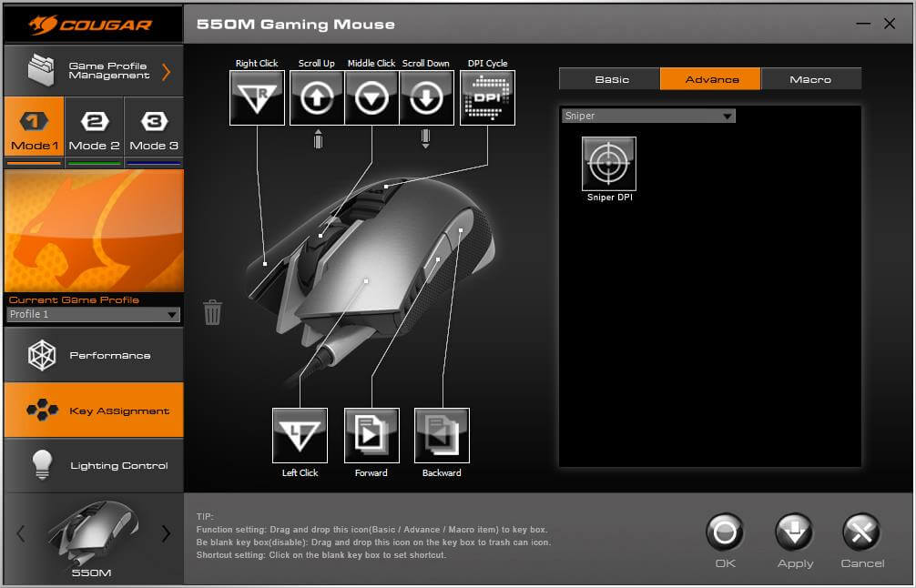Open the Sniper category dropdown
Viewport: 916px width, 588px height.
click(647, 117)
